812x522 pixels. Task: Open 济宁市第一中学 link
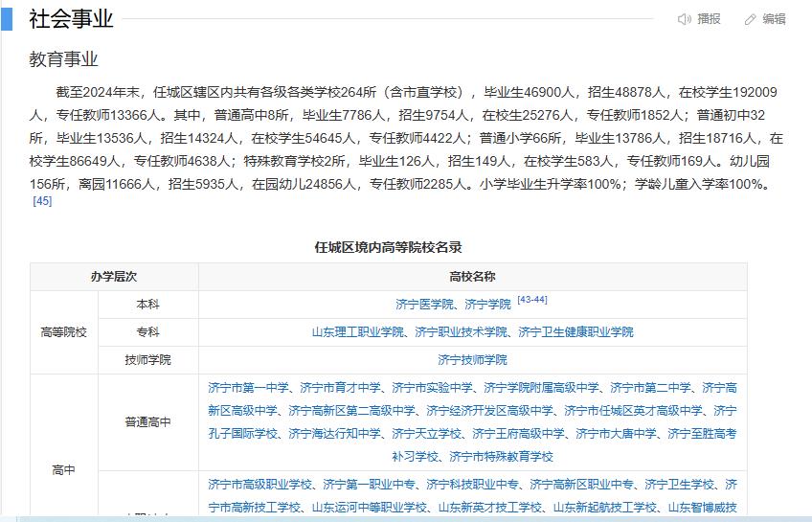pos(248,388)
